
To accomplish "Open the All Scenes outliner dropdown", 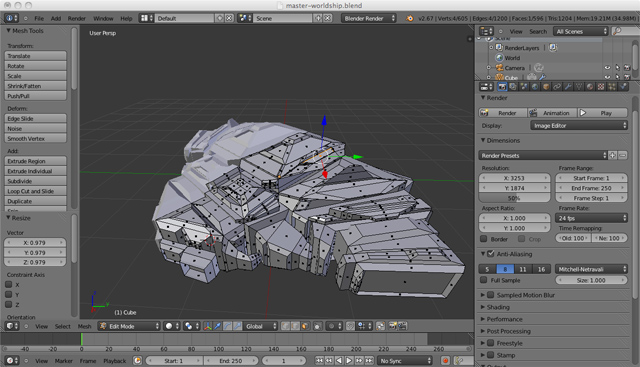I will [x=580, y=31].
